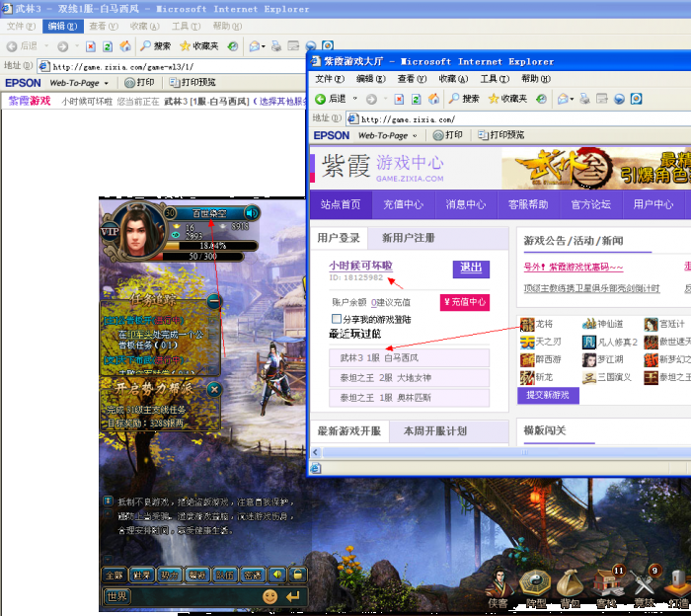This screenshot has height=616, width=691.
Task: Open 客栈 inn icon with badge 11
Action: [x=608, y=586]
